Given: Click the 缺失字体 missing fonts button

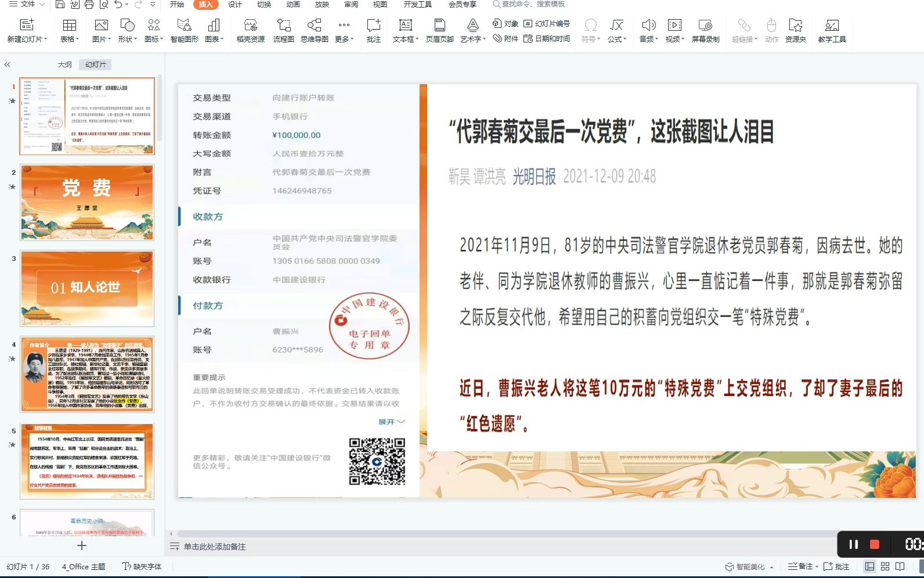Looking at the screenshot, I should click(x=142, y=566).
